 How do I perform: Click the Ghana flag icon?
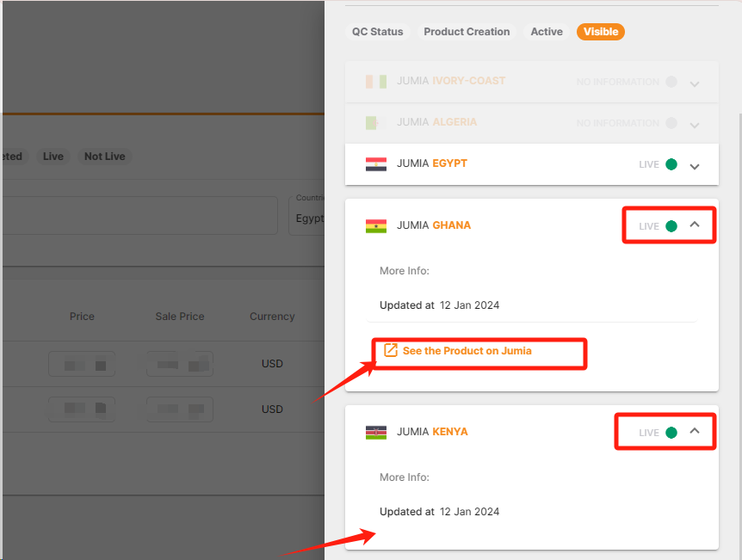(x=376, y=225)
